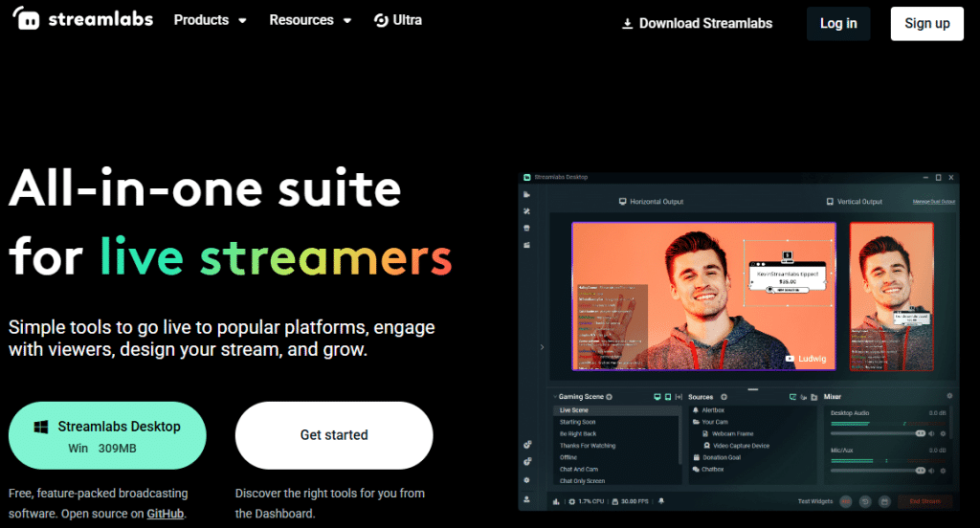Click the Manage Dual Output link
Image resolution: width=980 pixels, height=528 pixels.
pos(934,202)
